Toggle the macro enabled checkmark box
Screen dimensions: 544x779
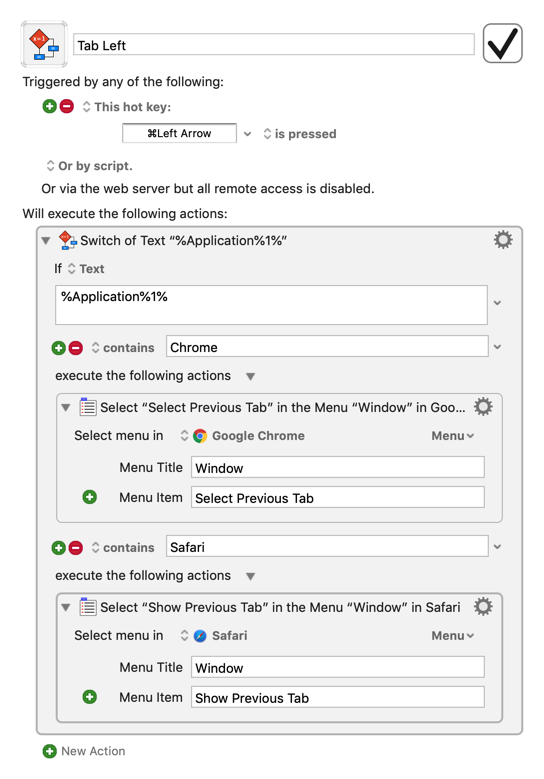coord(502,43)
